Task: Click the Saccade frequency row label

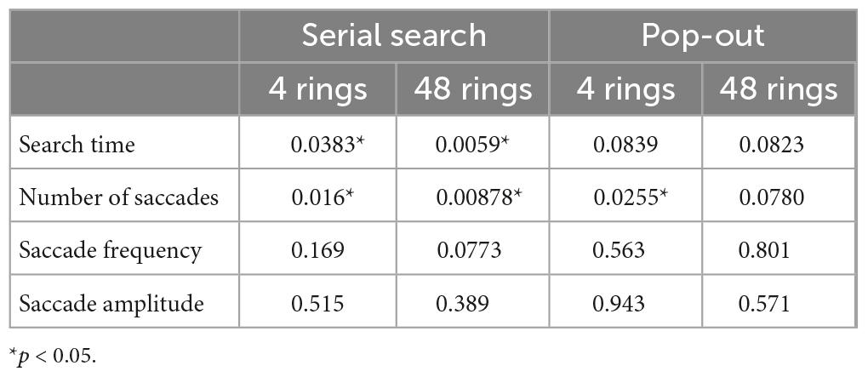Action: (x=110, y=250)
